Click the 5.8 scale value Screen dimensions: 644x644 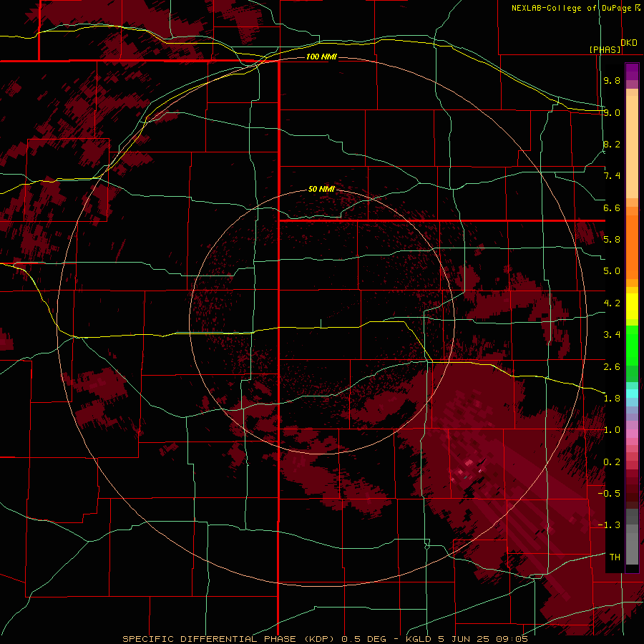pyautogui.click(x=612, y=240)
